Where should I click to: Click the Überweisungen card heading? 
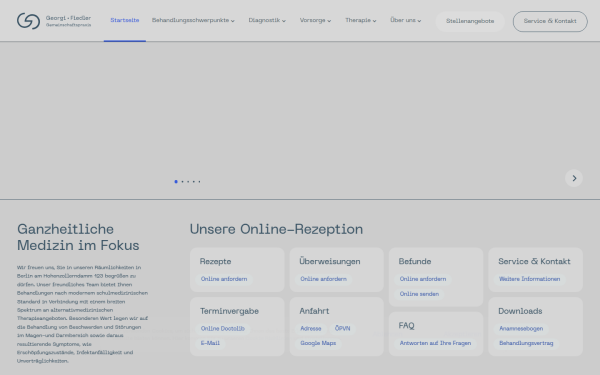[x=330, y=261]
